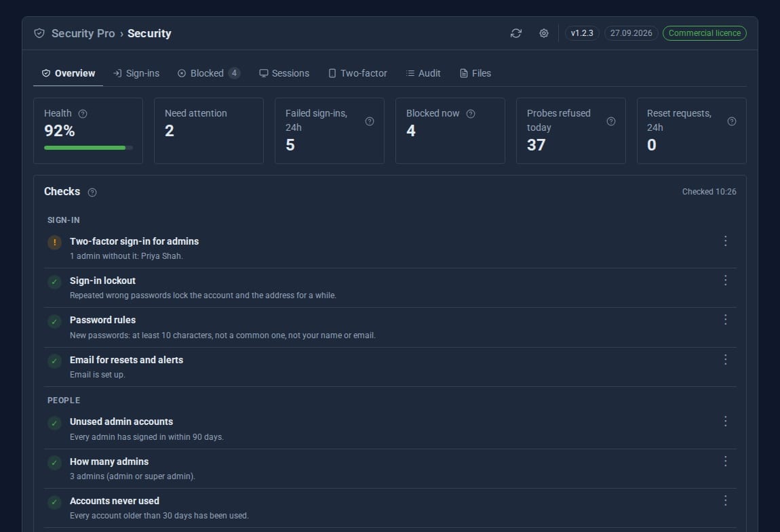Click the SIGN-IN section label

[64, 220]
